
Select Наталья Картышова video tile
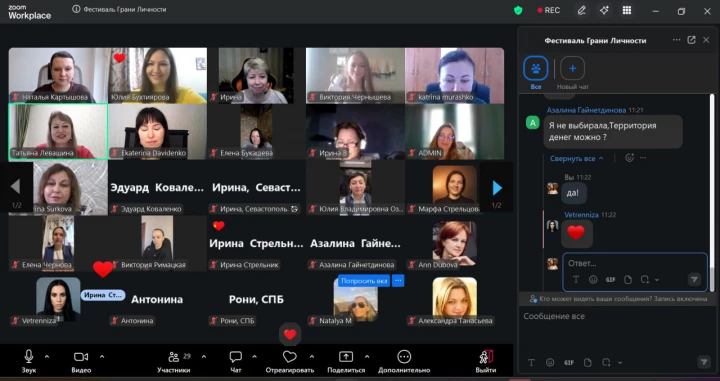pyautogui.click(x=58, y=75)
